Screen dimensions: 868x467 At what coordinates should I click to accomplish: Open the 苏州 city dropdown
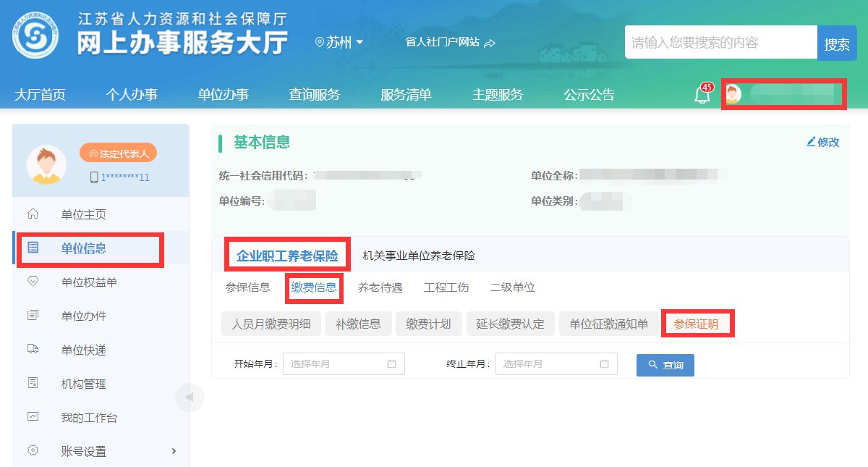(340, 43)
